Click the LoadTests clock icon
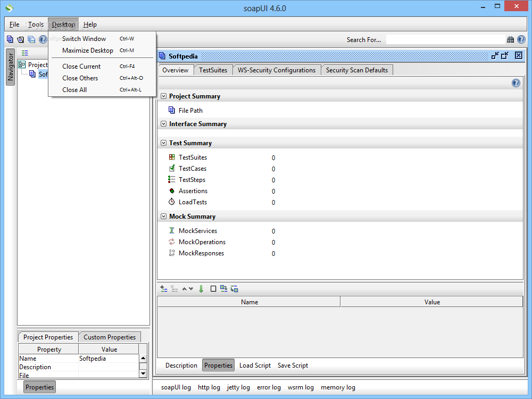 172,202
